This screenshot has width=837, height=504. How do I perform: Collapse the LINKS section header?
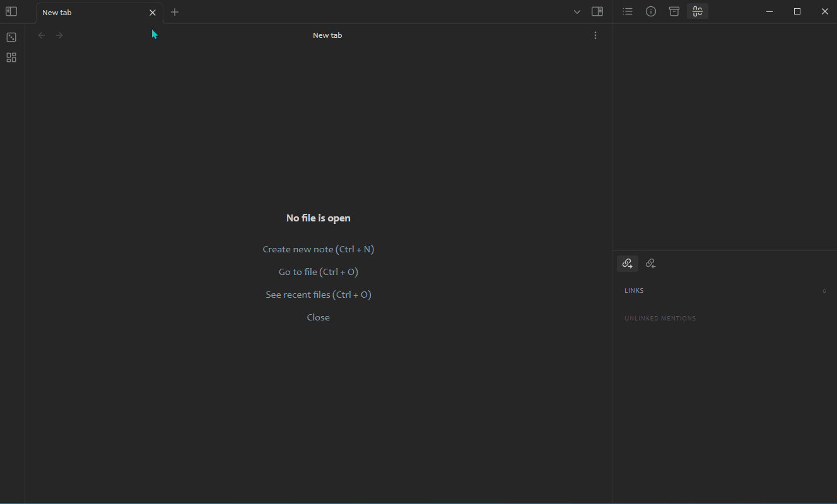pos(724,291)
